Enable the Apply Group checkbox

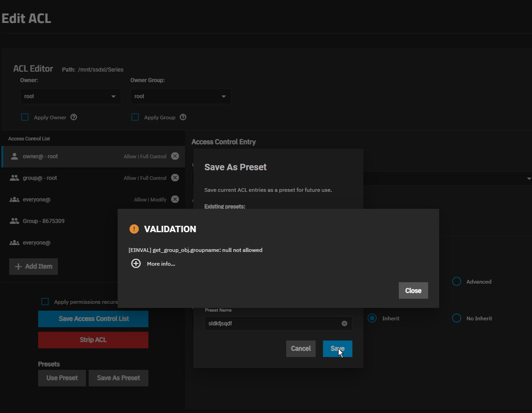point(135,117)
